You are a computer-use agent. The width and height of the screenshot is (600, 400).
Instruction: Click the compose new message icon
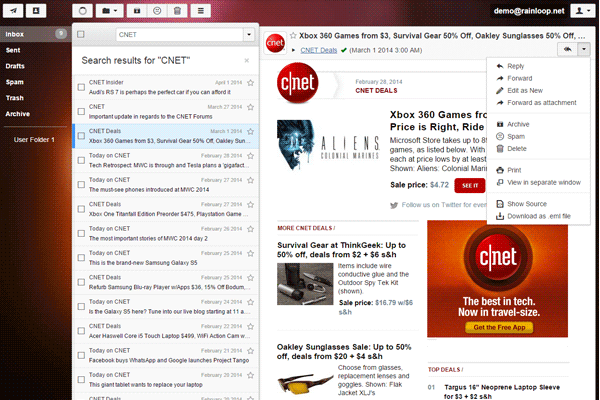[x=12, y=10]
